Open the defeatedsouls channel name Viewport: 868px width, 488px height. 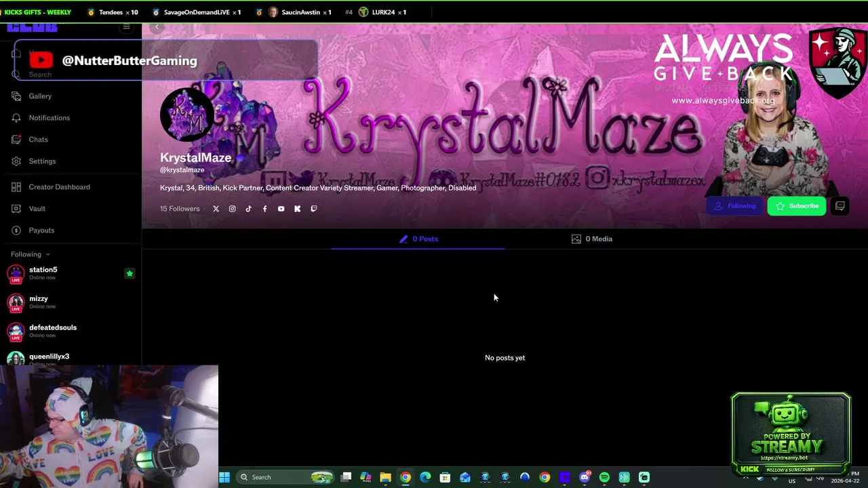pyautogui.click(x=53, y=327)
